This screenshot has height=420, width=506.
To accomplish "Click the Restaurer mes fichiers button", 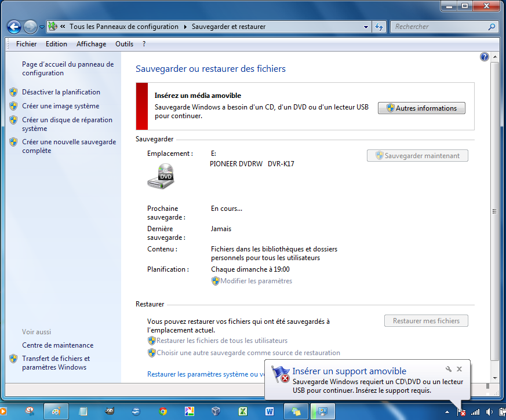I will (426, 320).
